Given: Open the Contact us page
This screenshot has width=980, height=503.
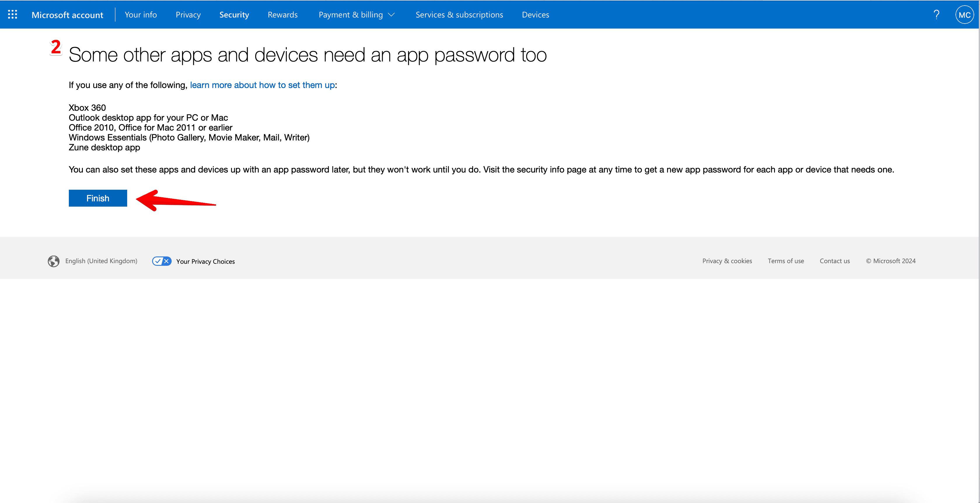Looking at the screenshot, I should 835,261.
